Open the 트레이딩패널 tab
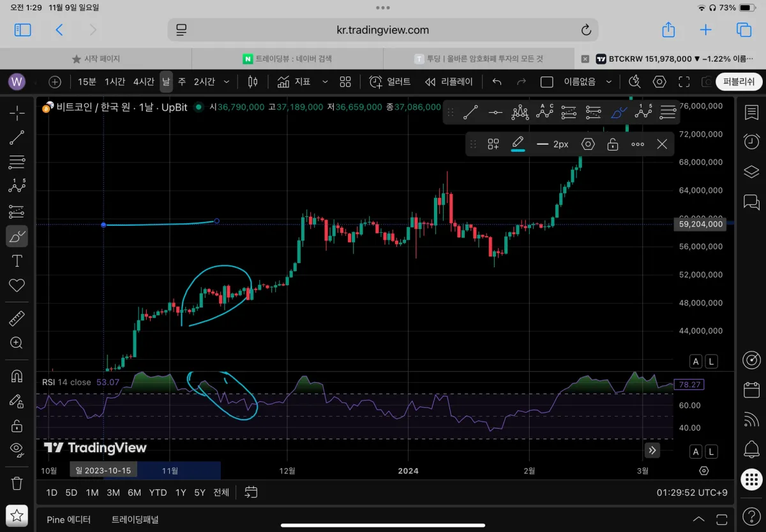Screen dimensions: 766x532 pyautogui.click(x=135, y=519)
